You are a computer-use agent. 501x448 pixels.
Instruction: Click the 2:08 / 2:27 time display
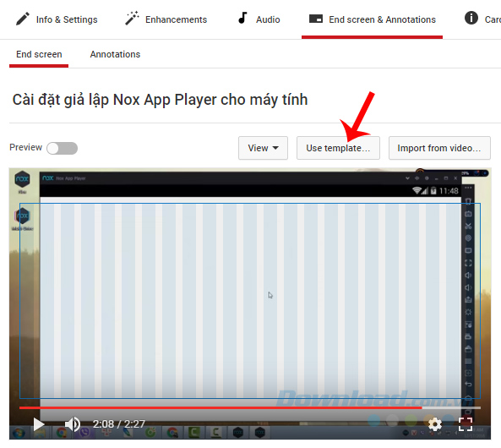pyautogui.click(x=119, y=424)
